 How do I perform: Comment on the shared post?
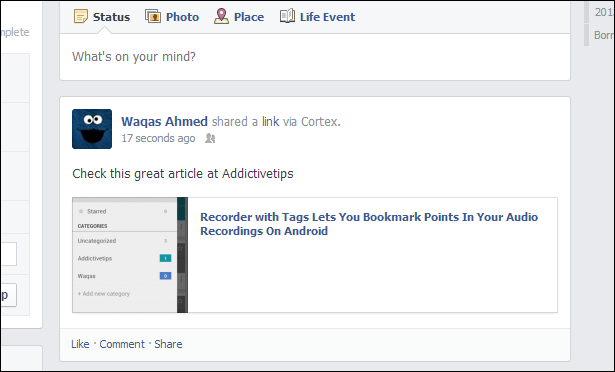122,344
